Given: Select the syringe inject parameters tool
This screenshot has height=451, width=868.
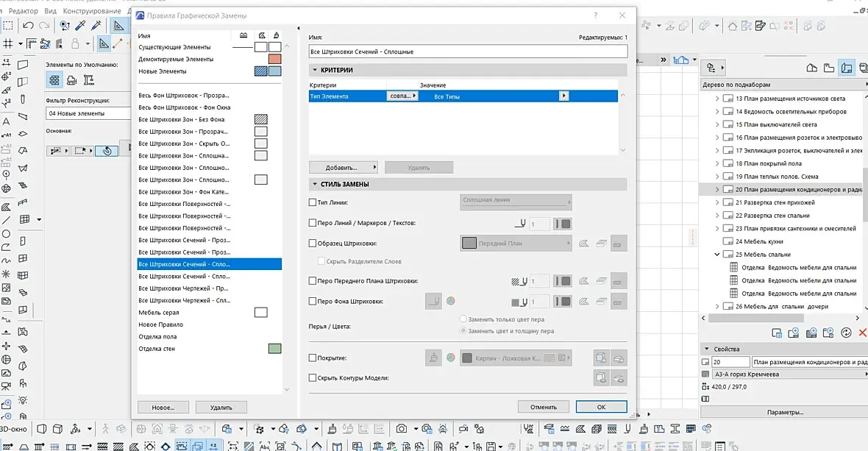Looking at the screenshot, I should tap(96, 26).
